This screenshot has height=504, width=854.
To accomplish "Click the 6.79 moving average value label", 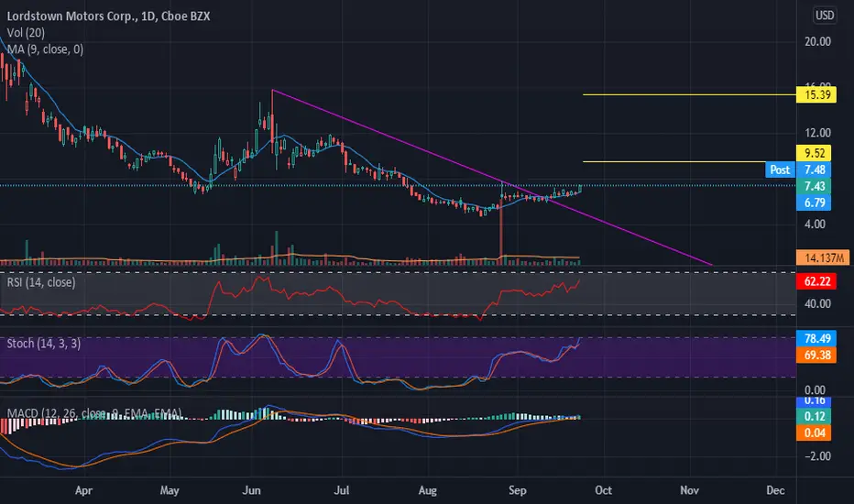I will pos(814,203).
